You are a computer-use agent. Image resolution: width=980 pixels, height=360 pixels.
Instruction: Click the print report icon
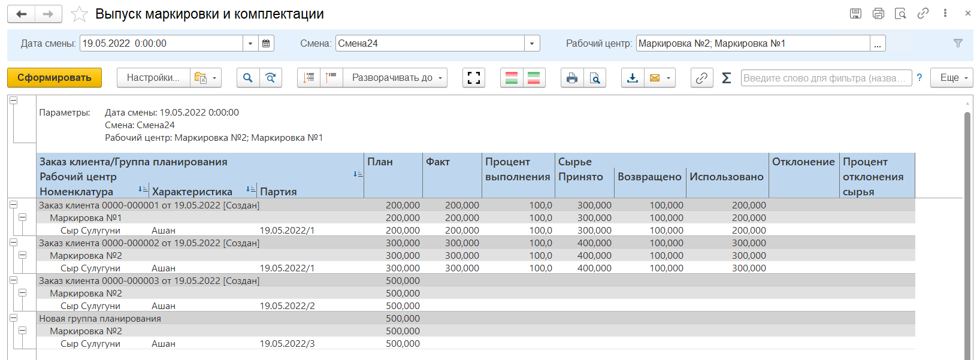tap(572, 78)
